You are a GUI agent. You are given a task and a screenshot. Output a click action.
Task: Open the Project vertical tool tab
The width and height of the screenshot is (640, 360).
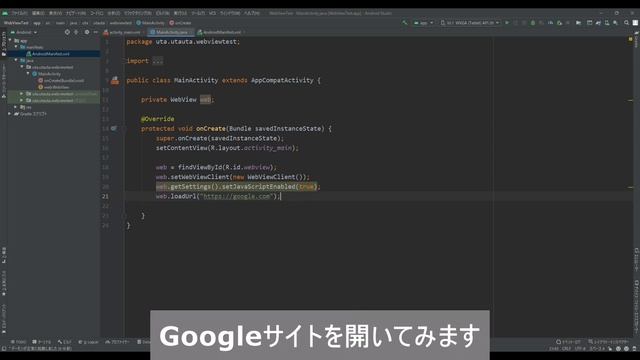[4, 44]
